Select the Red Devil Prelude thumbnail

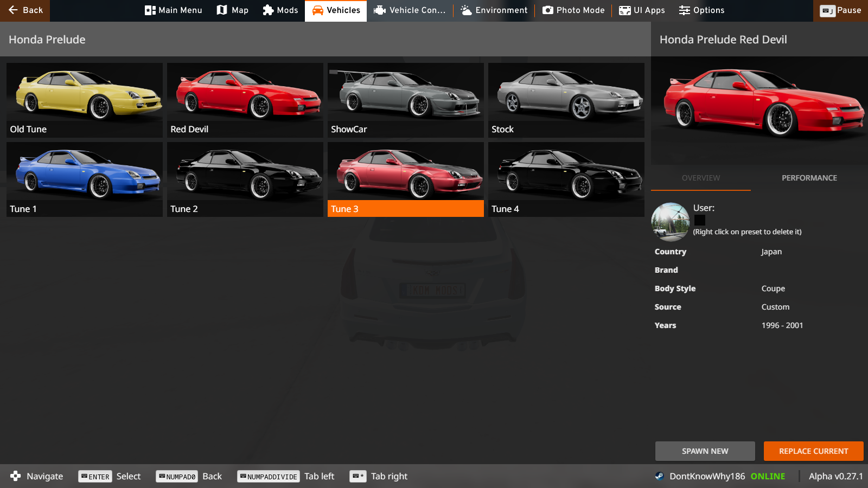tap(245, 100)
